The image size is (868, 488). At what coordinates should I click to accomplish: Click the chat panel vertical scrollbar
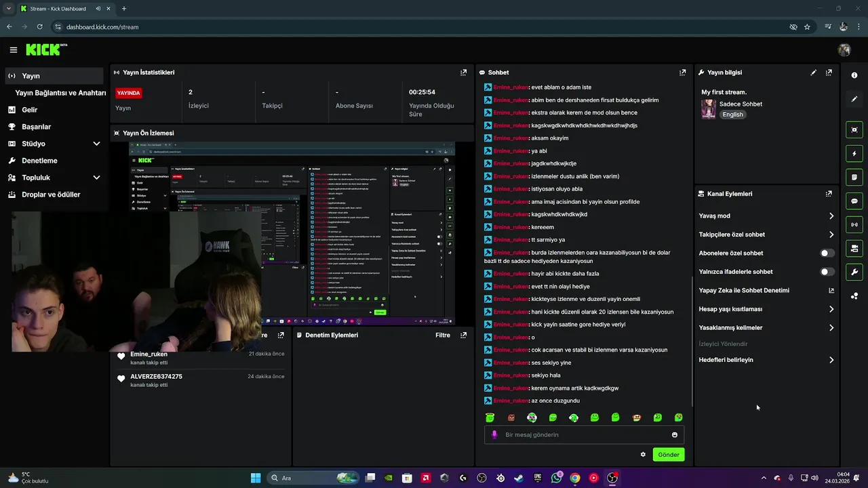pos(692,342)
